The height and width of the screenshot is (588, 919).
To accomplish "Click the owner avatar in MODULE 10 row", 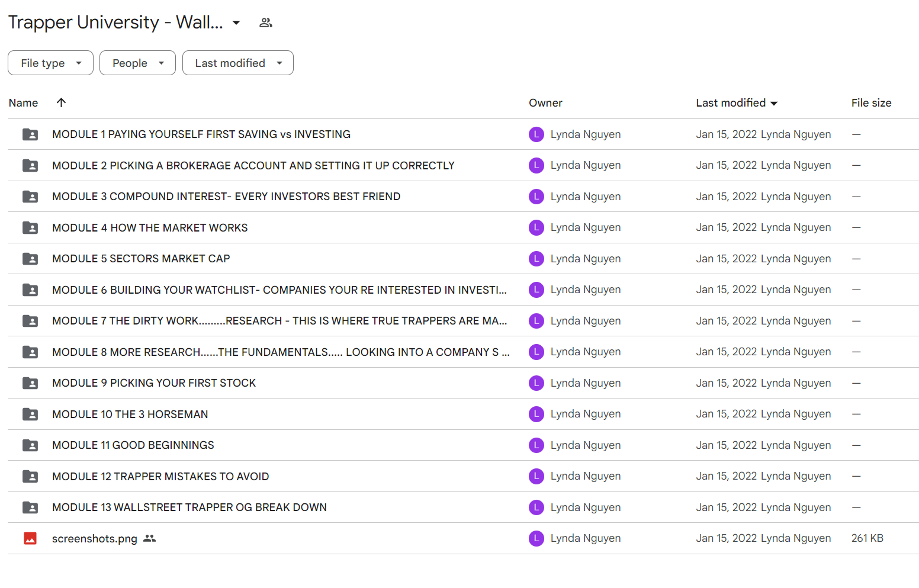I will tap(536, 414).
